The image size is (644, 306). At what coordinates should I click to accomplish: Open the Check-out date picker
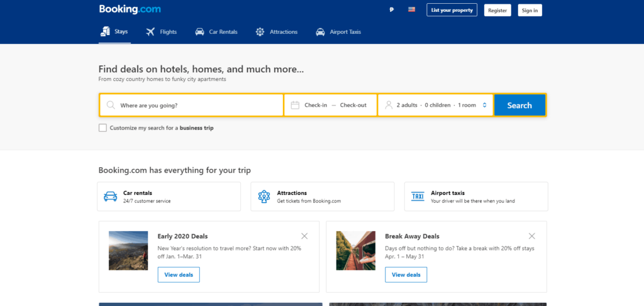point(353,105)
